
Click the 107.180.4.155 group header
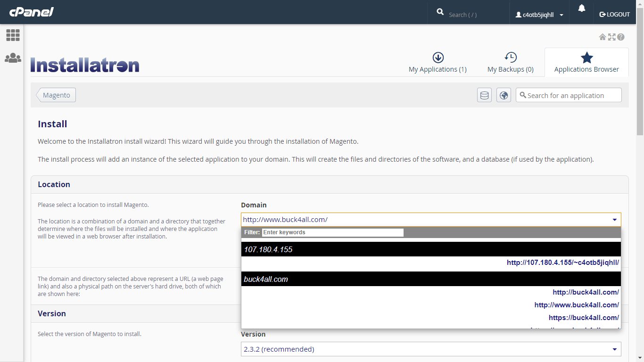pyautogui.click(x=431, y=249)
